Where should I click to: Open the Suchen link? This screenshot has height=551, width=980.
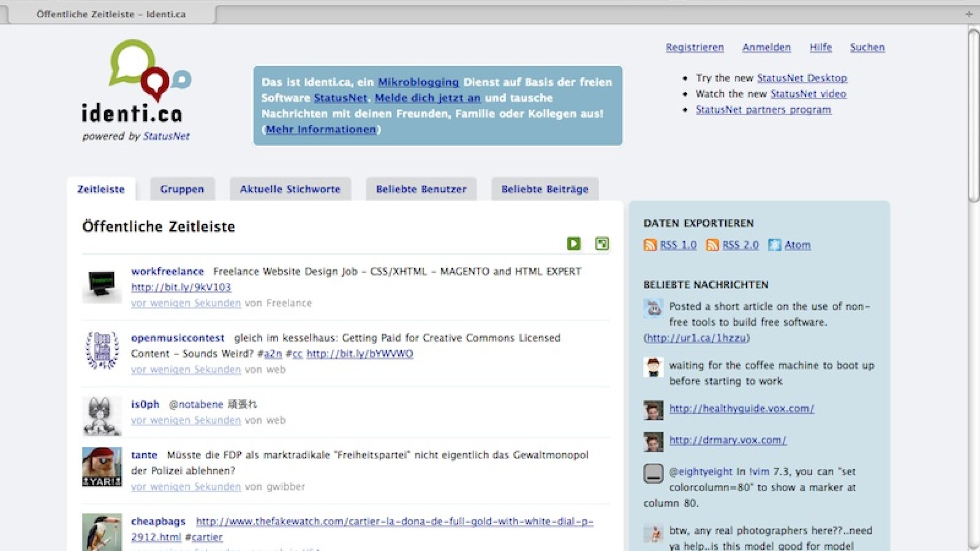point(867,47)
